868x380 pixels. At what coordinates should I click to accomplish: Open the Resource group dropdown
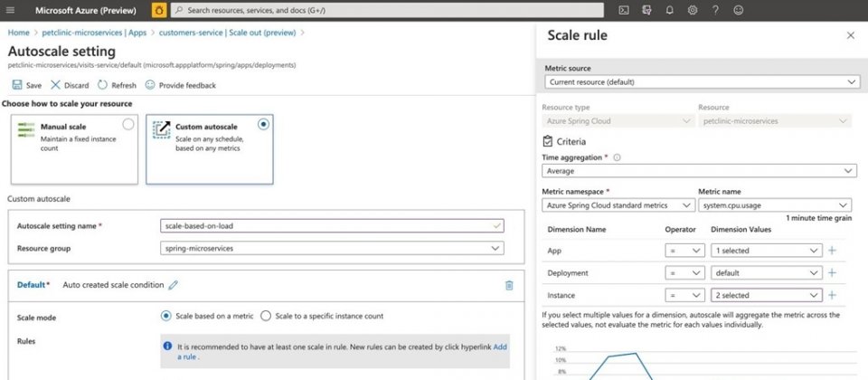tap(332, 248)
